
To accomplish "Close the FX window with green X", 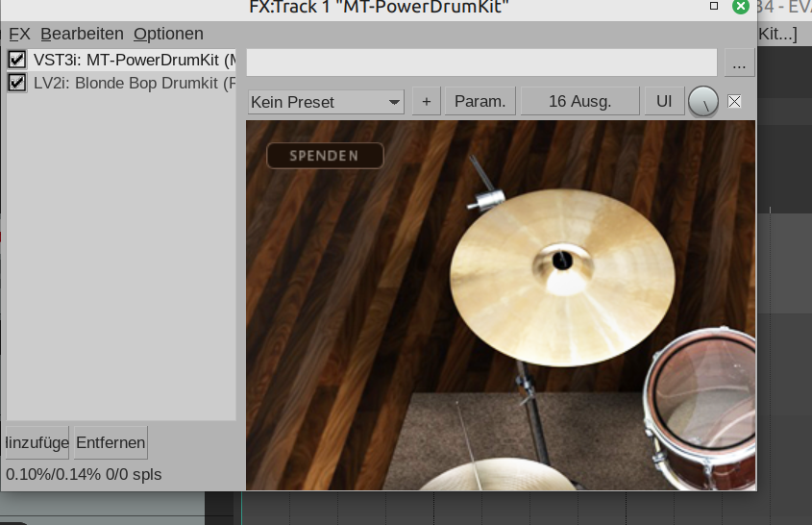I will pos(741,7).
